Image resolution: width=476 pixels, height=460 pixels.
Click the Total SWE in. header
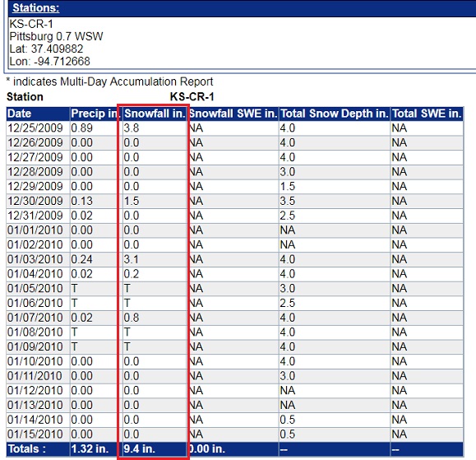(x=427, y=114)
